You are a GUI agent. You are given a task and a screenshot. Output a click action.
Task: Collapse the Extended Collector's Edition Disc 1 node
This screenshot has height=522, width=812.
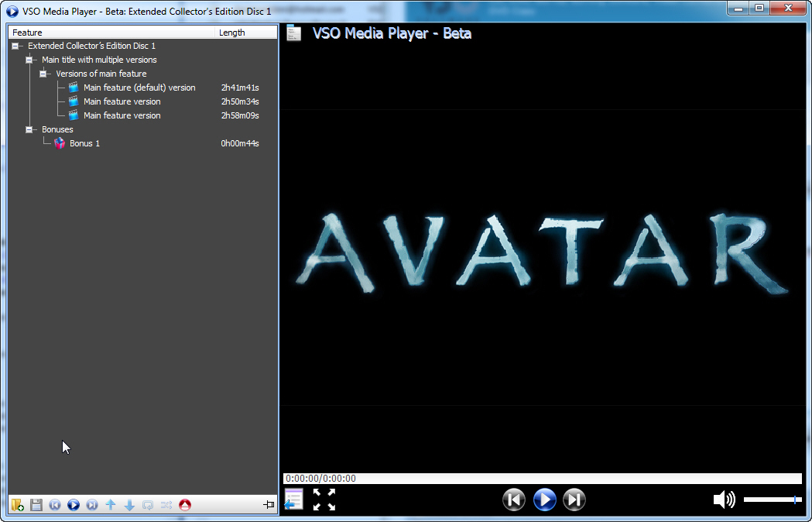[x=15, y=46]
